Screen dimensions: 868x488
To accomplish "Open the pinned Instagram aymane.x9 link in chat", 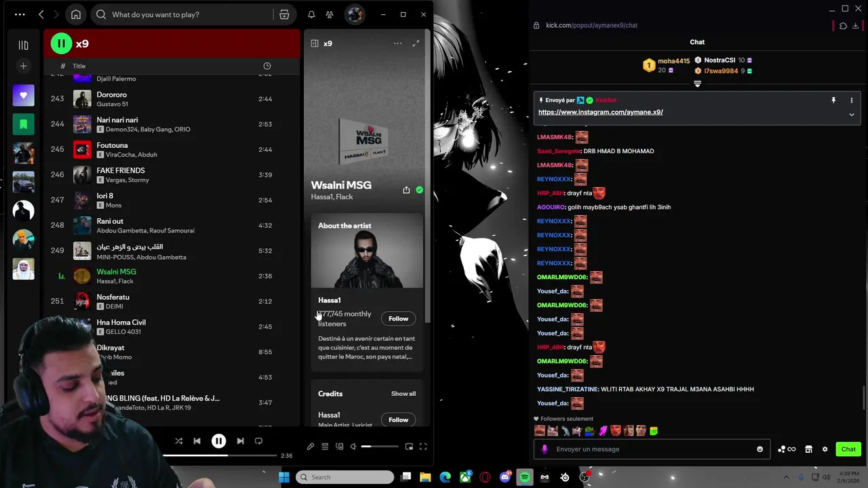I will coord(600,113).
